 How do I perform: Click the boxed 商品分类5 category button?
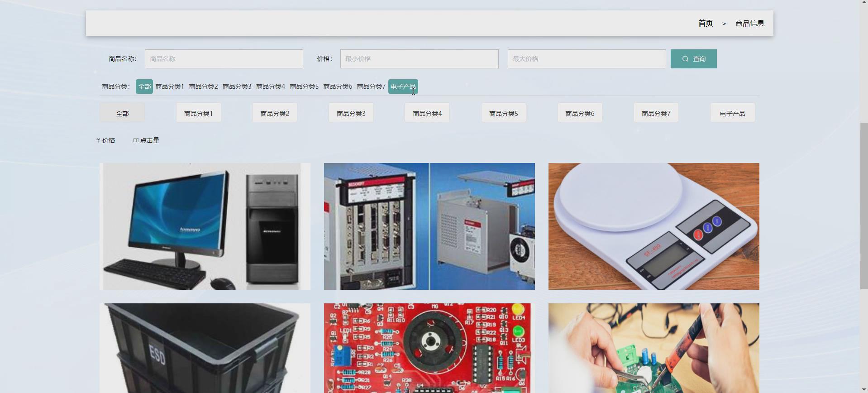click(x=504, y=113)
